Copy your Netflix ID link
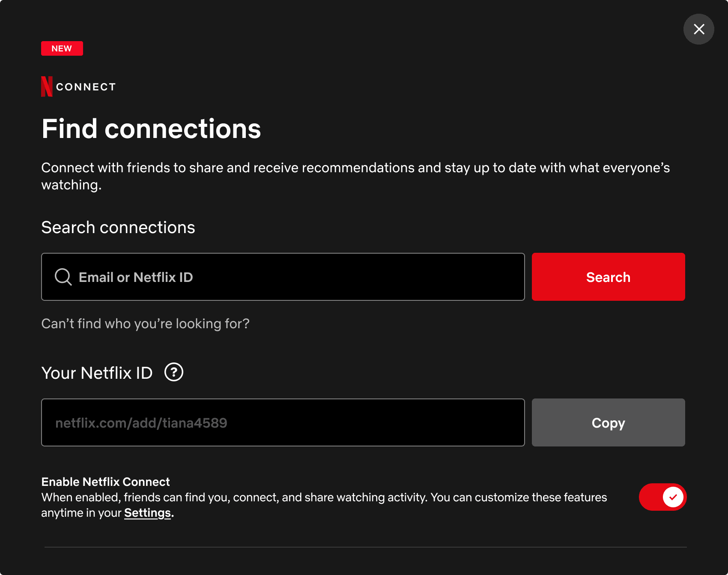 click(x=608, y=422)
